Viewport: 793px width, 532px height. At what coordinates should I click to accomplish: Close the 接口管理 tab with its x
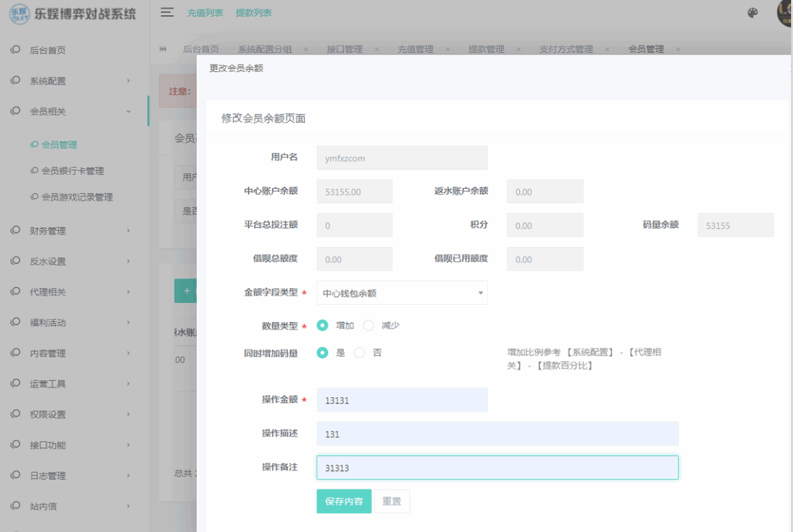tap(376, 49)
